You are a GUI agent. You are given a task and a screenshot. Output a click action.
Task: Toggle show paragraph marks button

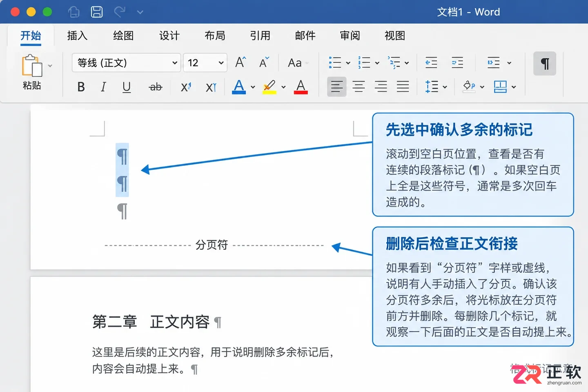point(545,63)
